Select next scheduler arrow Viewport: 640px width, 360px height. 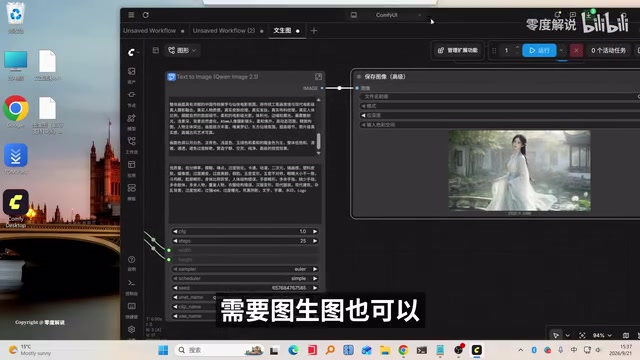[315, 278]
